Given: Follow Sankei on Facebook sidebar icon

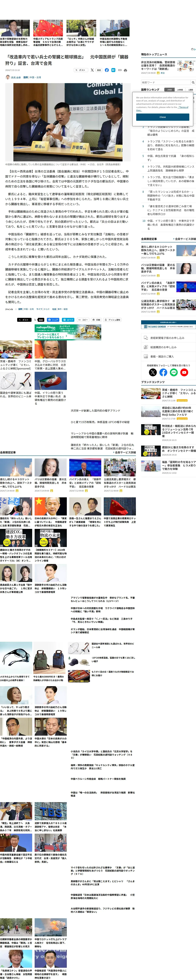Looking at the screenshot, I should [163, 372].
